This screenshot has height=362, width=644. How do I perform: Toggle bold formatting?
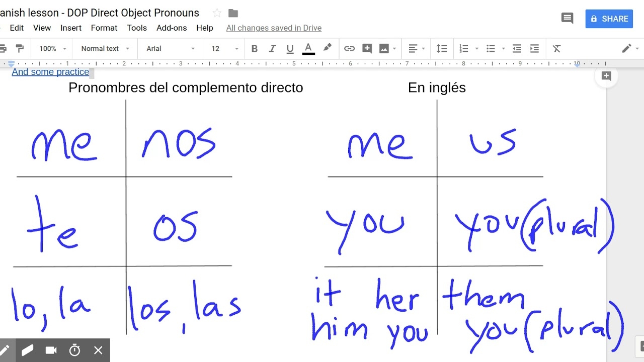pos(255,48)
